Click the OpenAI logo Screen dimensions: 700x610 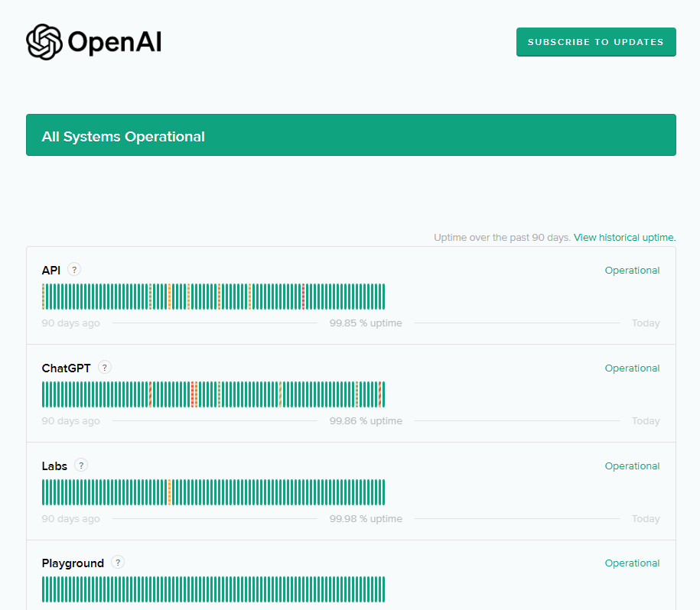point(94,42)
